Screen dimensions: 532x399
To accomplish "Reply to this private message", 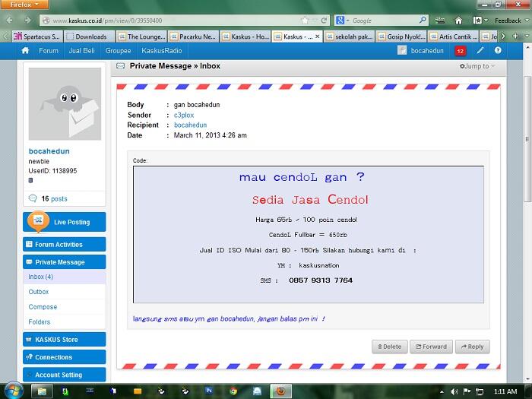I will tap(472, 347).
